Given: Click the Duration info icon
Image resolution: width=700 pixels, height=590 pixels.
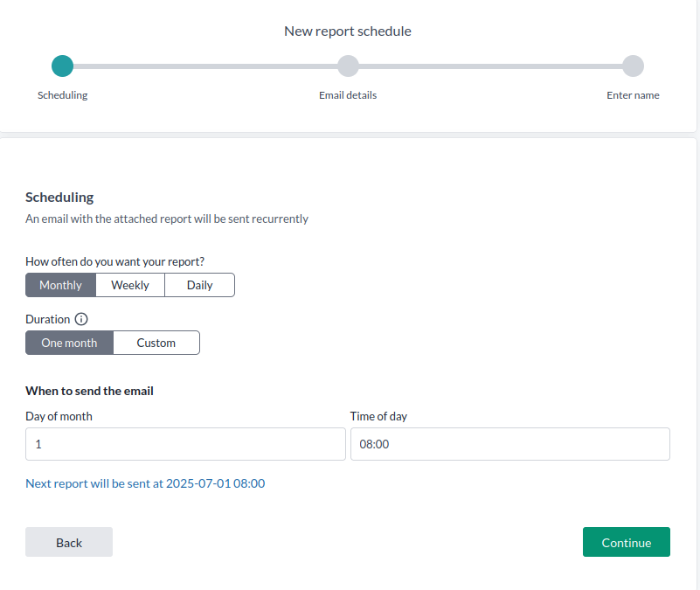Looking at the screenshot, I should 82,320.
